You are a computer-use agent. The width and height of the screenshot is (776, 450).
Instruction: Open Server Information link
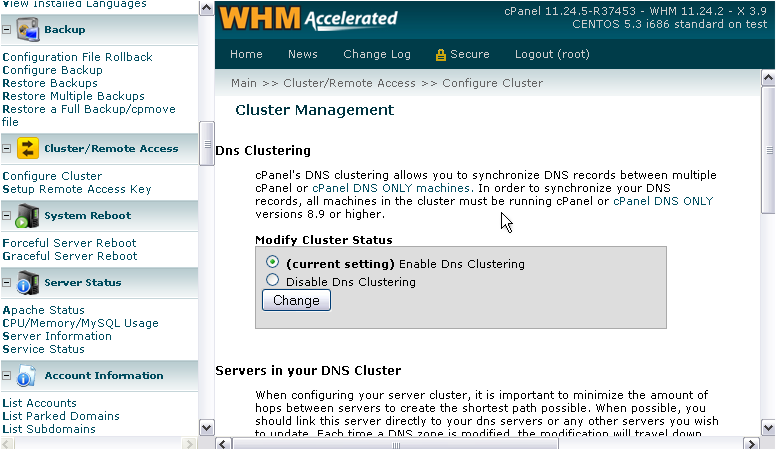[57, 336]
